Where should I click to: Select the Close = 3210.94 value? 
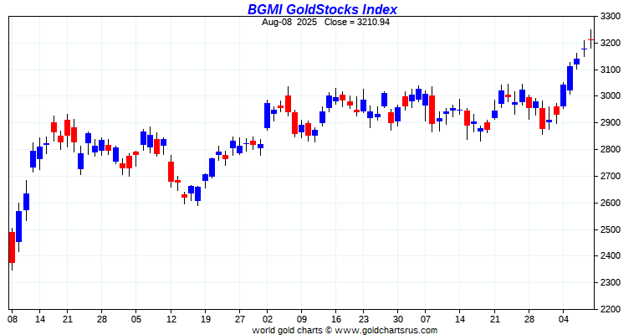[x=357, y=23]
